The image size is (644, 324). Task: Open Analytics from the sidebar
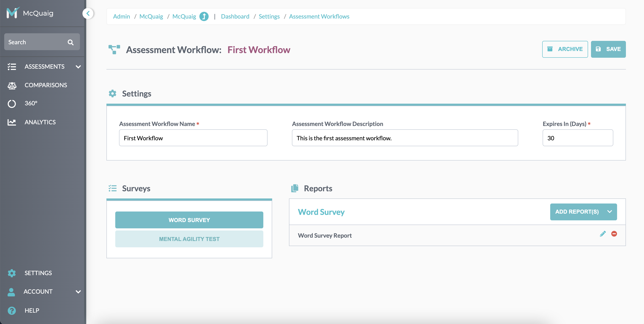pos(40,122)
